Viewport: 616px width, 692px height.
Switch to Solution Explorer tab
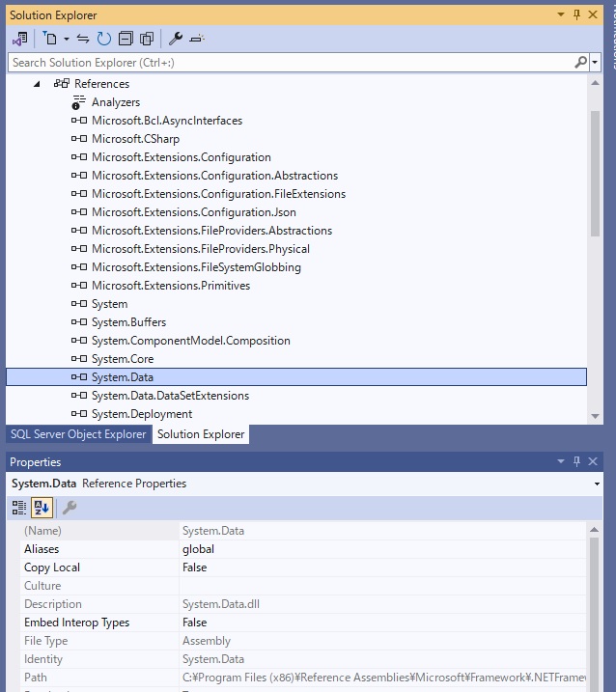pos(201,434)
